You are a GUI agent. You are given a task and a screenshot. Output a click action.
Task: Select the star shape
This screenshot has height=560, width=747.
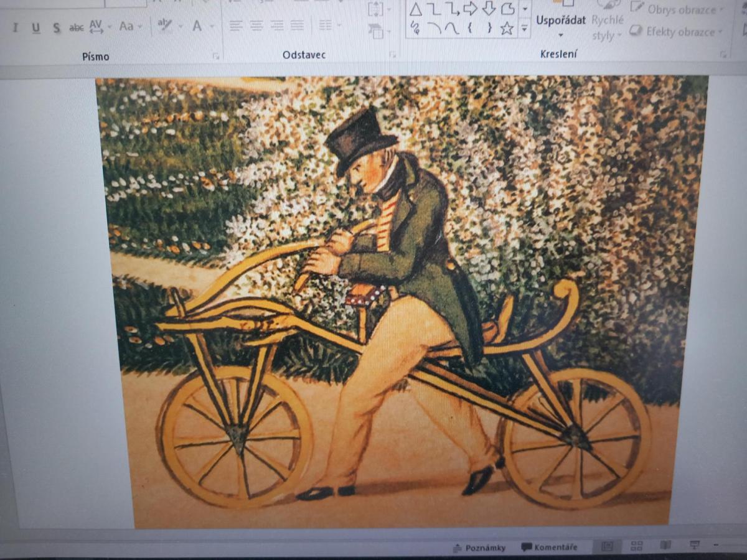click(507, 27)
